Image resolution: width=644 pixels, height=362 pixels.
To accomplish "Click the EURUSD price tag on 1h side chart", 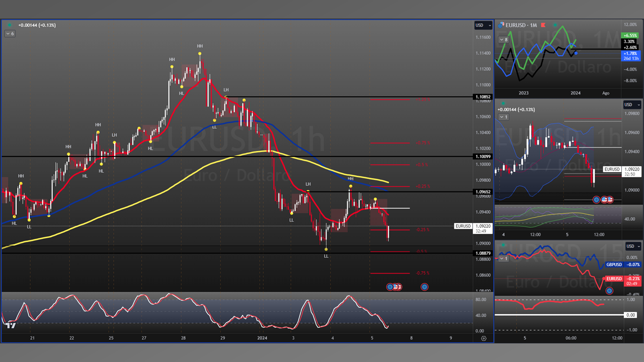I will coord(612,169).
